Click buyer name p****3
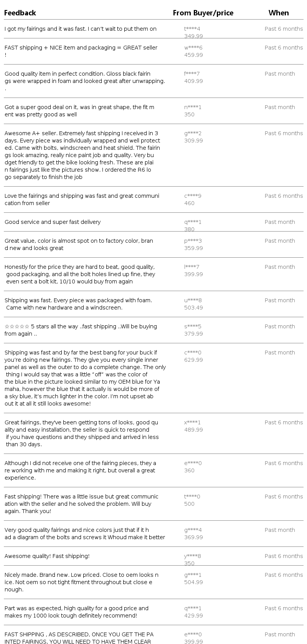This screenshot has height=644, width=307. [x=193, y=241]
